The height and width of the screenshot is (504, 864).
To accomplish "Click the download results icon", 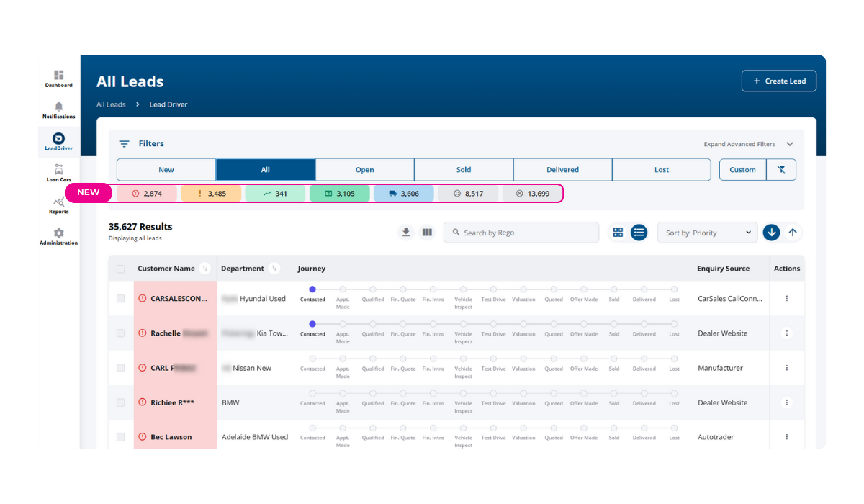I will (406, 233).
